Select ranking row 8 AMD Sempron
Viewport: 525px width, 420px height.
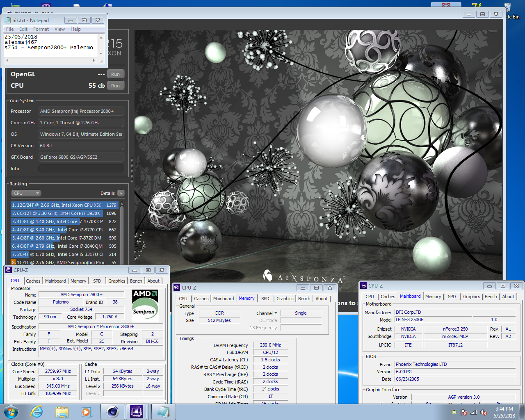click(64, 262)
